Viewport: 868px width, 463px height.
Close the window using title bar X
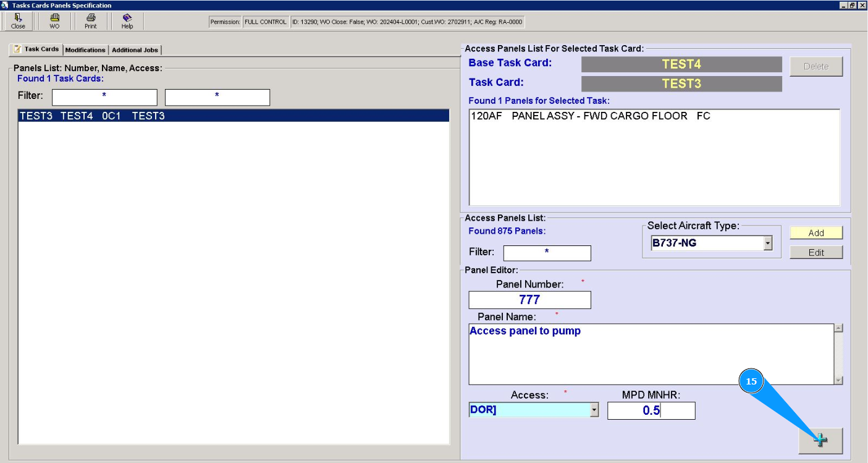(862, 5)
